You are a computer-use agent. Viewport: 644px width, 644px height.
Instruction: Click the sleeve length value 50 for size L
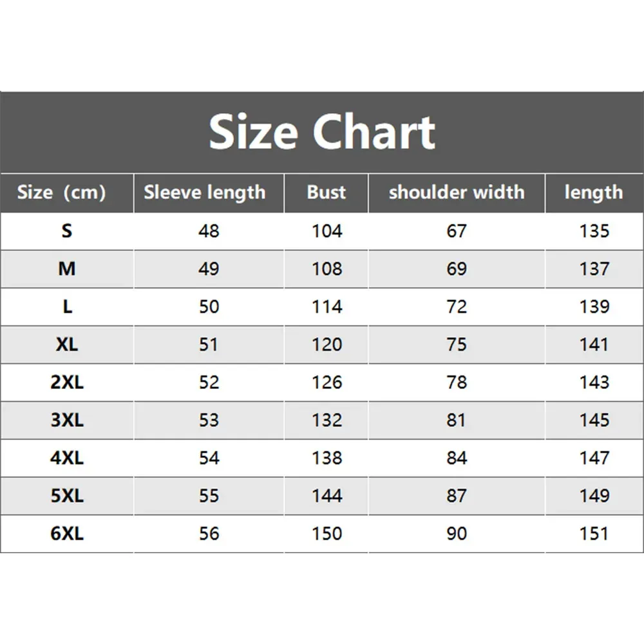pos(209,307)
